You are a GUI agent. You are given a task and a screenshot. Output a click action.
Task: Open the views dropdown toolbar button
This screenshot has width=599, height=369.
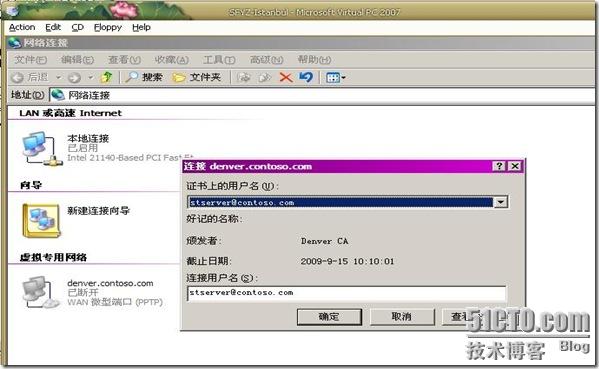point(335,78)
